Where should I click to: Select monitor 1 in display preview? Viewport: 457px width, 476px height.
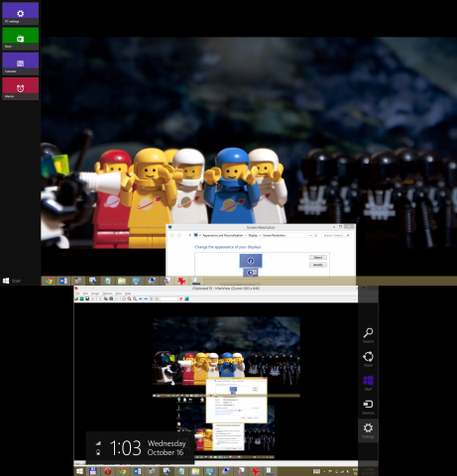tap(251, 273)
